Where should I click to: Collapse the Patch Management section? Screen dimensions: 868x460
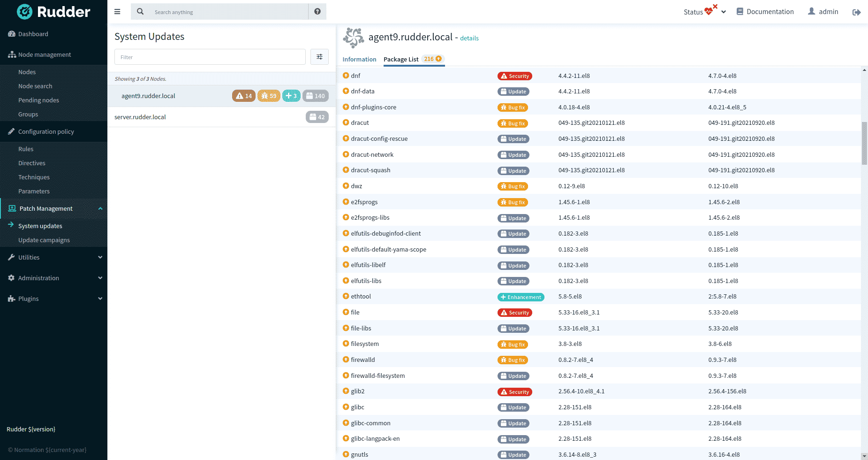pos(100,208)
